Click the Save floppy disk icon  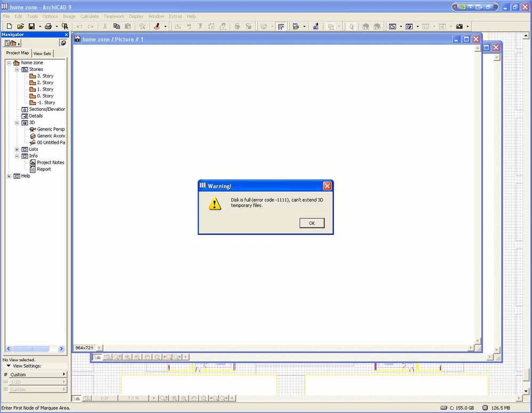31,26
